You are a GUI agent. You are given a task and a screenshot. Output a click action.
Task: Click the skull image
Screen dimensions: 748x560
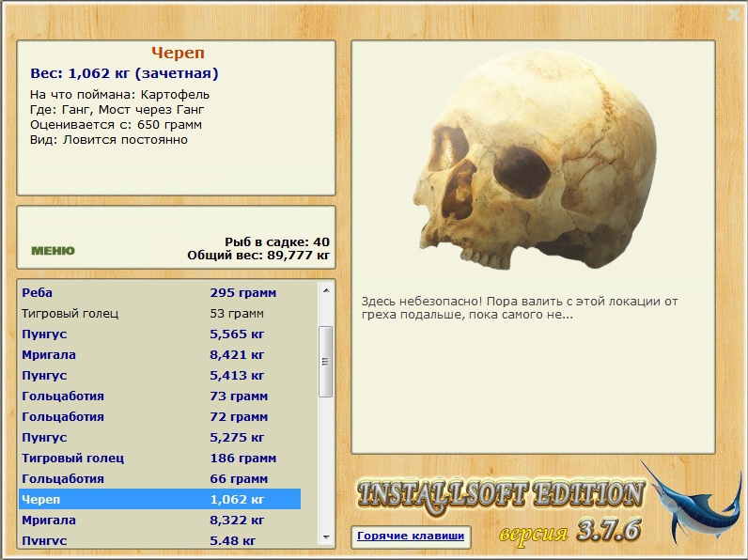point(535,160)
